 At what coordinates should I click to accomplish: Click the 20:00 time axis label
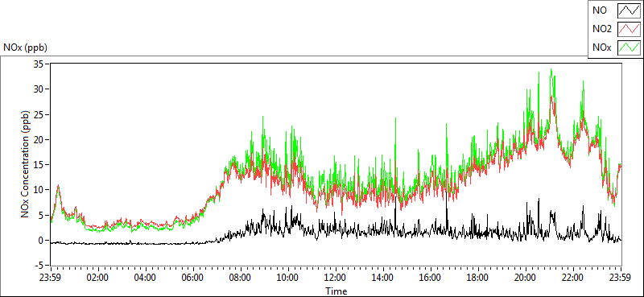(x=526, y=277)
